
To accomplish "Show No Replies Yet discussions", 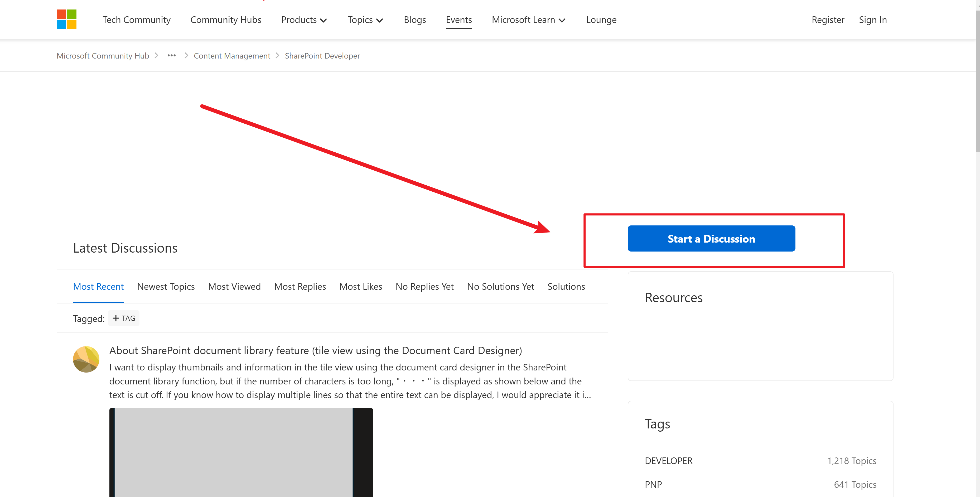I will tap(424, 287).
